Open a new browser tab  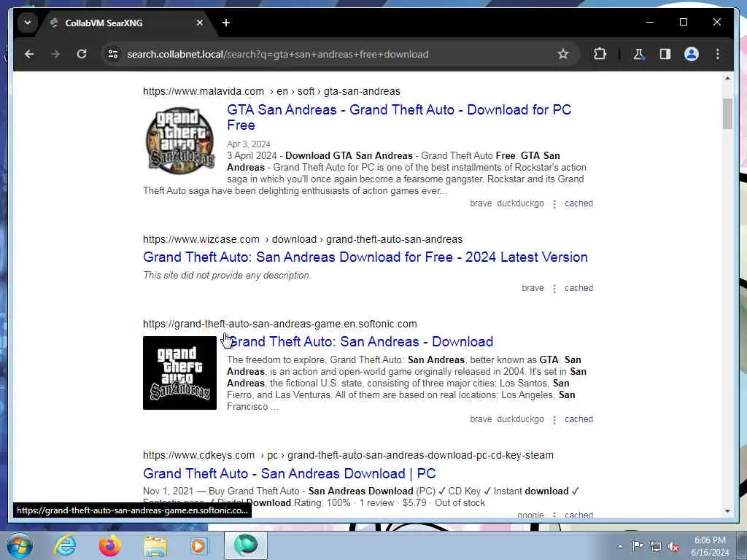(x=226, y=23)
